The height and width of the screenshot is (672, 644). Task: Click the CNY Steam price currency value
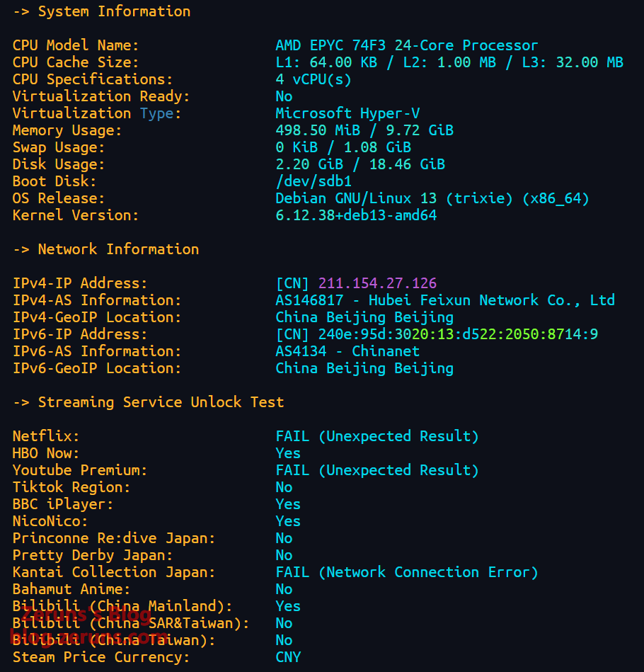288,657
